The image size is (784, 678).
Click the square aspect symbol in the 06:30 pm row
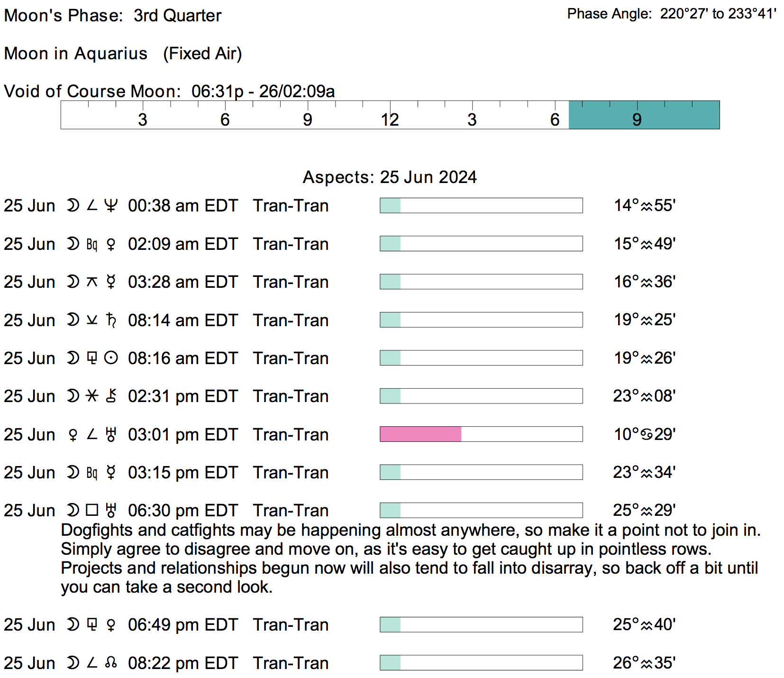(x=92, y=510)
